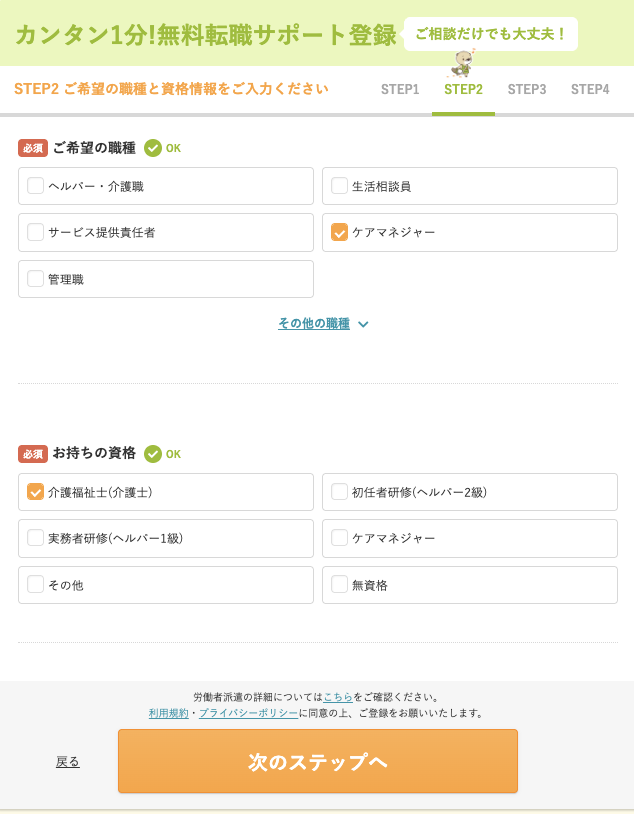Switch to the STEP4 tab

click(x=590, y=89)
